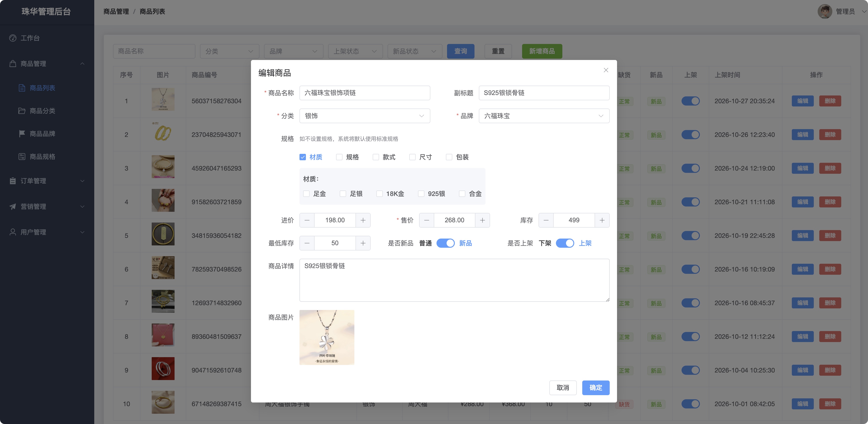
Task: Expand the 营销管理 sidebar section
Action: (x=82, y=207)
